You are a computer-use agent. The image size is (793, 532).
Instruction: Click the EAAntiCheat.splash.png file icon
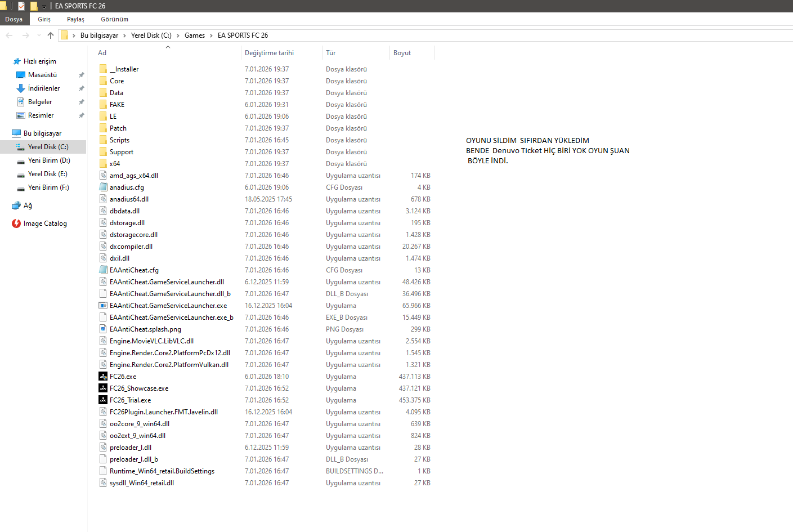103,329
